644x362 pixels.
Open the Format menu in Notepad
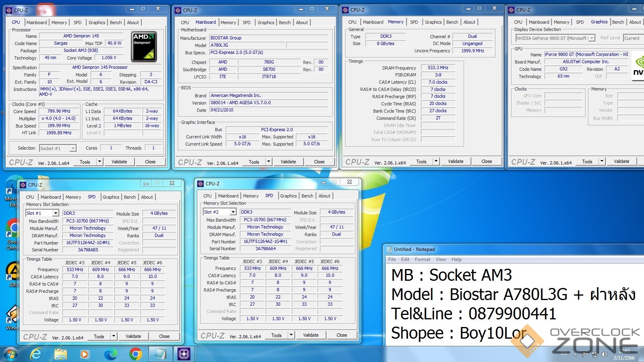(x=422, y=259)
